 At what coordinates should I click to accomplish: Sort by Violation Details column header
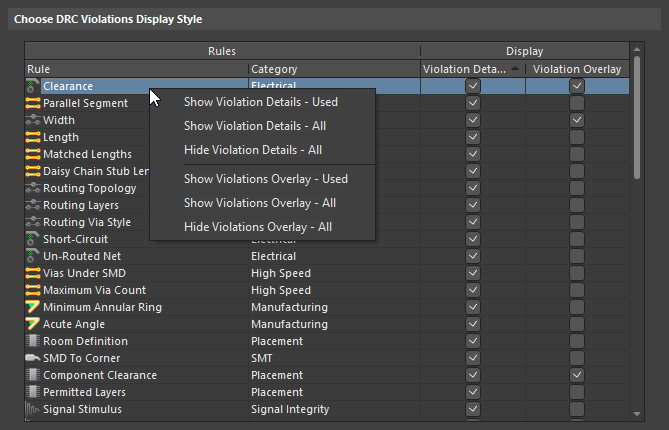473,69
